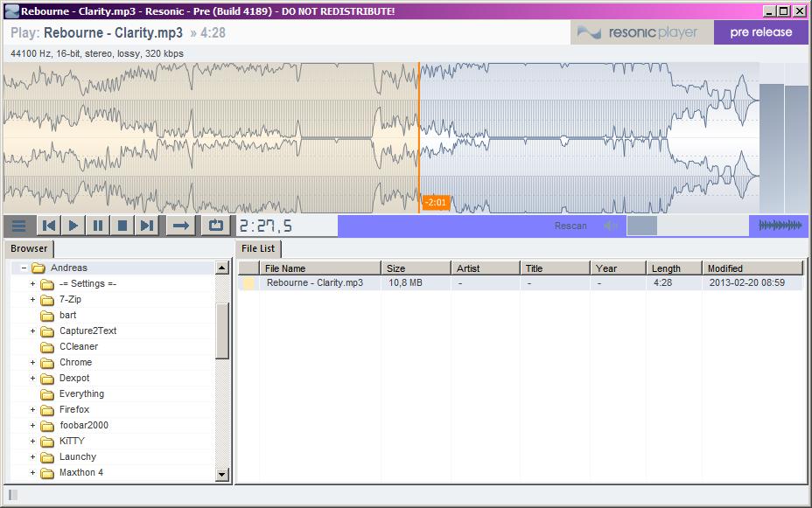Select the Previous Track icon
Image resolution: width=812 pixels, height=508 pixels.
pos(49,226)
